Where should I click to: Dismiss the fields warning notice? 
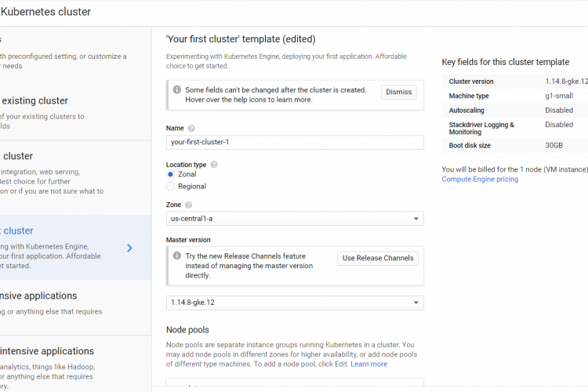(x=398, y=92)
